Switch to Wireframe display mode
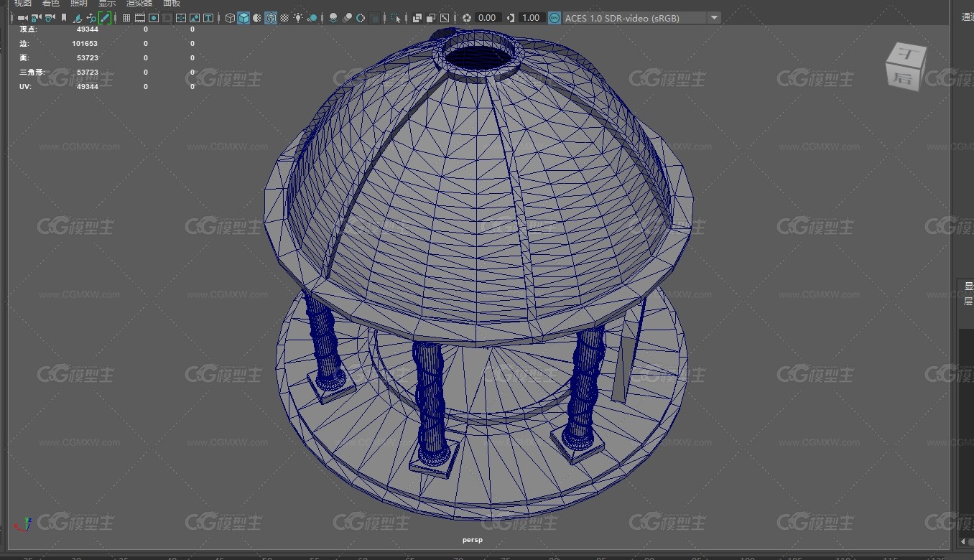974x560 pixels. (x=230, y=18)
